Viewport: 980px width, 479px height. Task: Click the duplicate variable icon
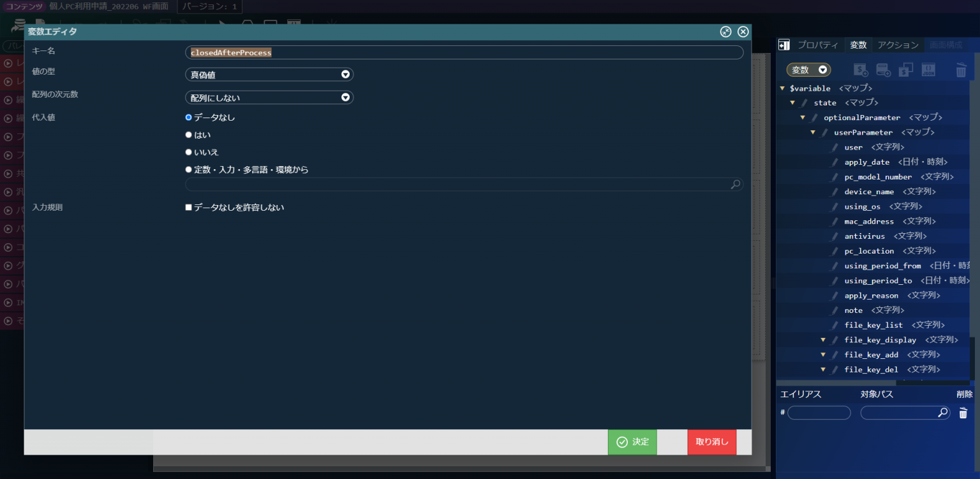tap(905, 70)
